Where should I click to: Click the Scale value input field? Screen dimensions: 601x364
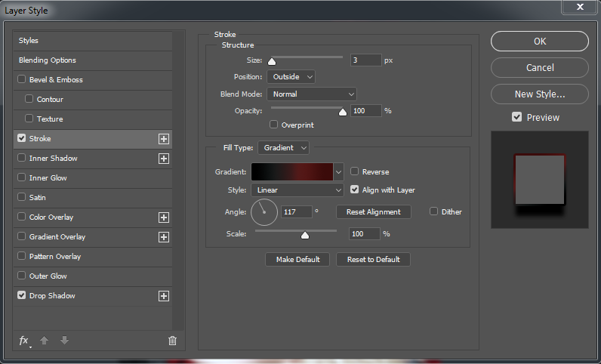click(365, 233)
